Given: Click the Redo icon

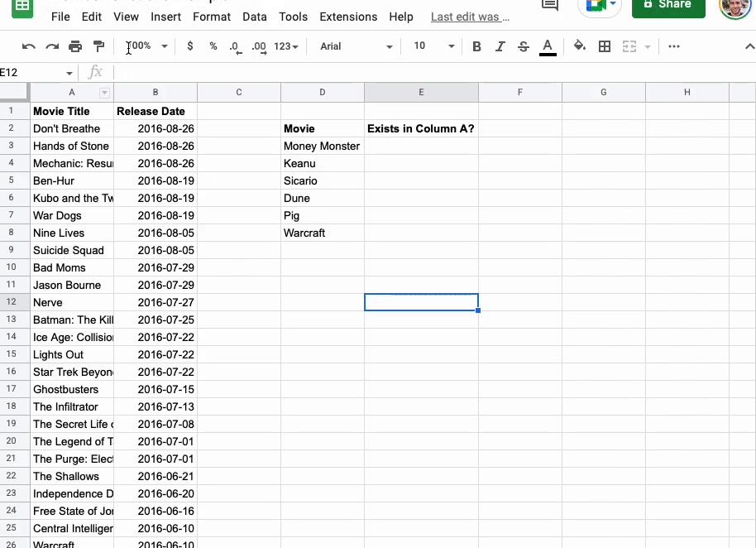Looking at the screenshot, I should pyautogui.click(x=51, y=46).
